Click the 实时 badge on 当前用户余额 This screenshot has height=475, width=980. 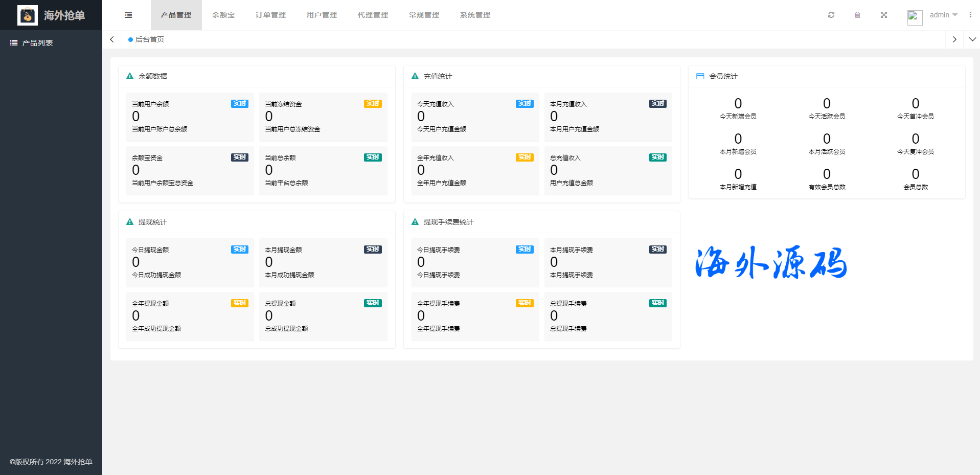pos(239,104)
